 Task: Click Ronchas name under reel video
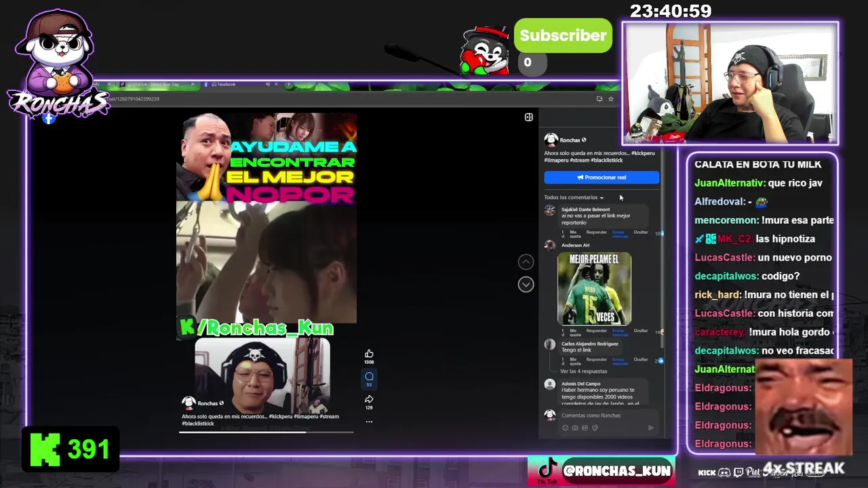(x=208, y=403)
